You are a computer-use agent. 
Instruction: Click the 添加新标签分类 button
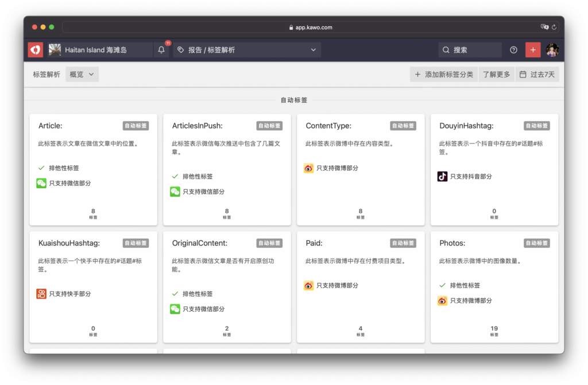click(x=444, y=74)
